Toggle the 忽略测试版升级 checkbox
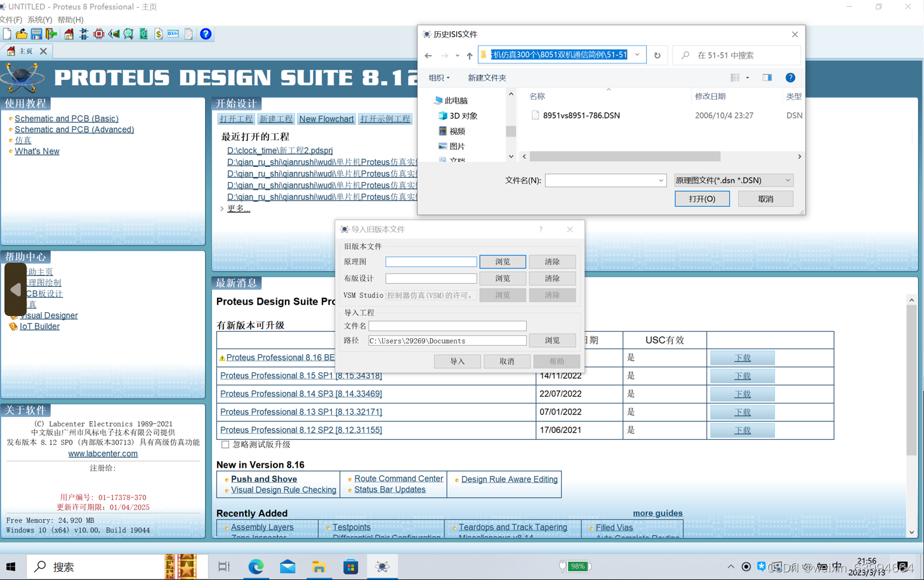 (225, 445)
